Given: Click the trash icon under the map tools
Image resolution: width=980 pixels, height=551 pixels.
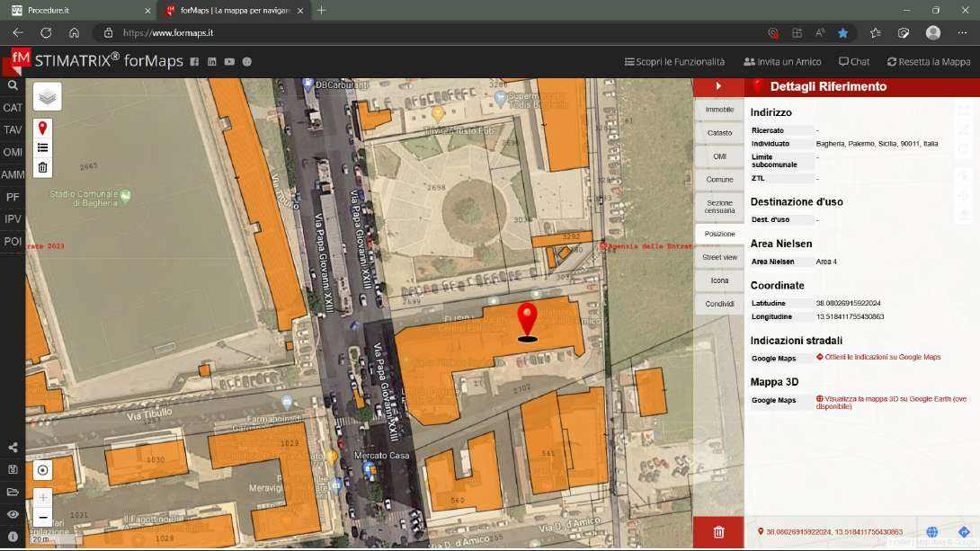Looking at the screenshot, I should (42, 167).
